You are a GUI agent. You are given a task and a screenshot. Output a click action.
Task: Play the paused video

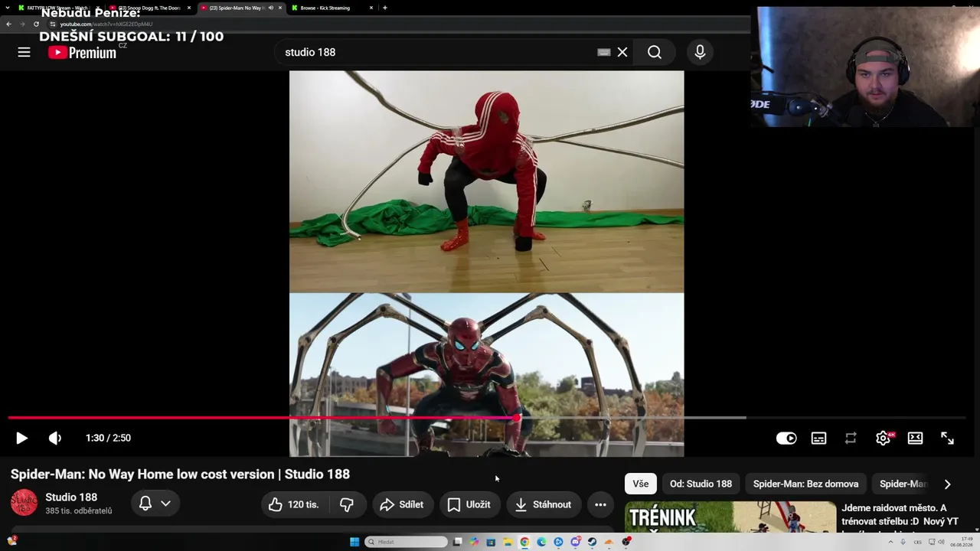(x=21, y=438)
